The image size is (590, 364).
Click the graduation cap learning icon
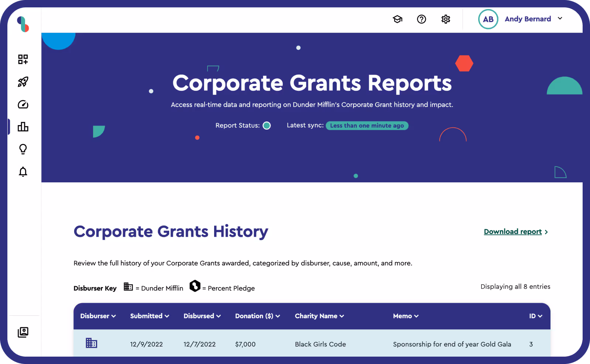pos(397,19)
